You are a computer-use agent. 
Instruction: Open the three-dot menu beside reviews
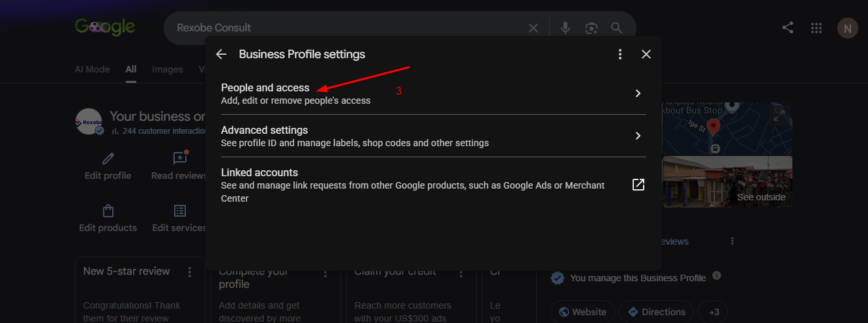pos(732,241)
